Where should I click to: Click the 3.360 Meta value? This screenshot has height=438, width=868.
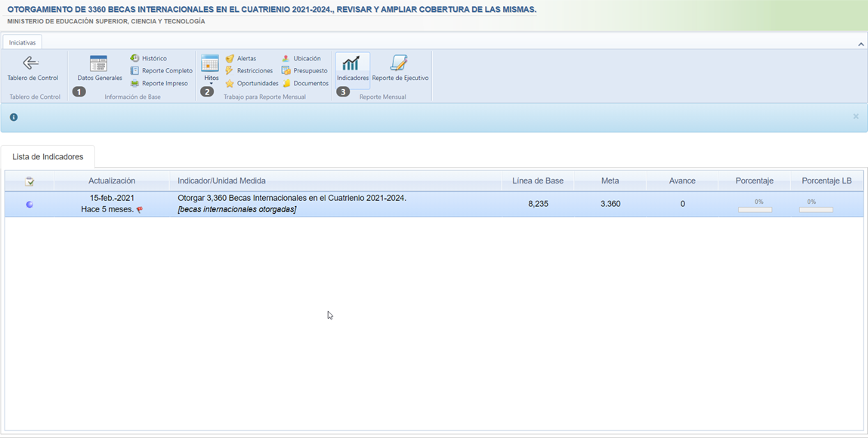[x=610, y=204]
